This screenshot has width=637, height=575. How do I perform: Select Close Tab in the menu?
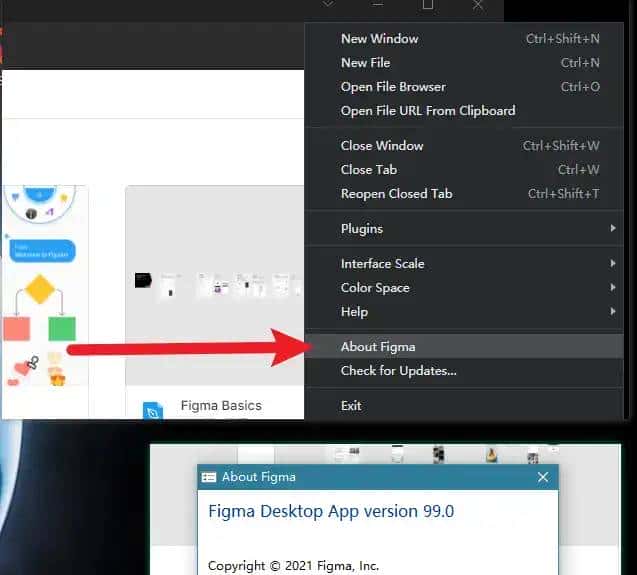[464, 169]
